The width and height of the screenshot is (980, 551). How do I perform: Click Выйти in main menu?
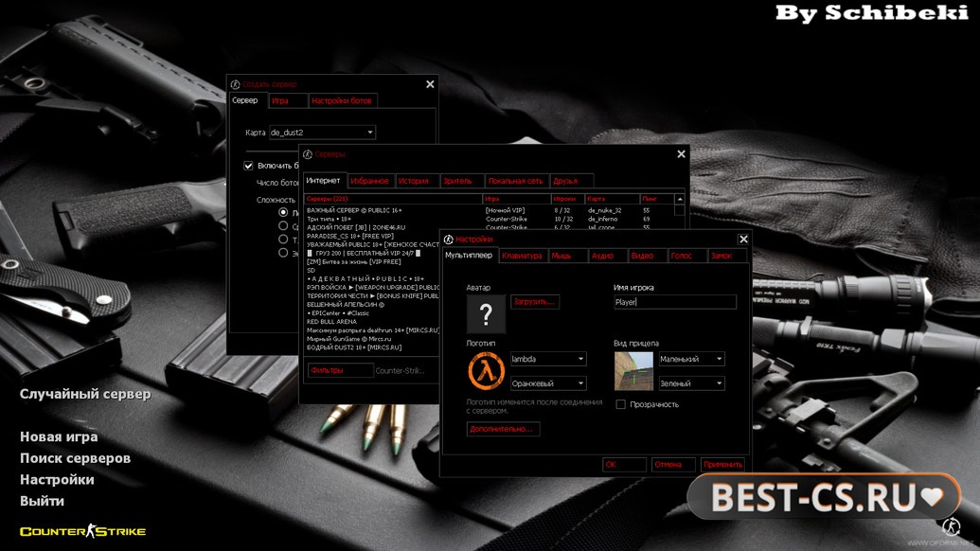coord(42,501)
